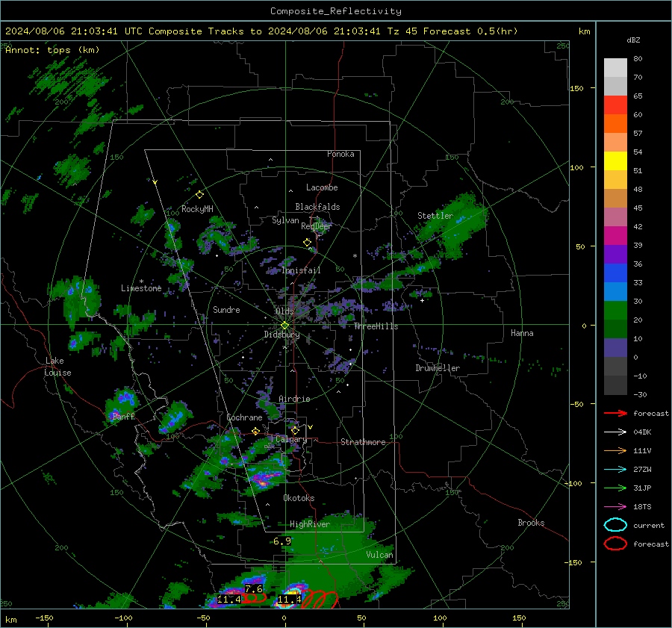Select the Vulcan town label
The image size is (672, 628).
(379, 555)
